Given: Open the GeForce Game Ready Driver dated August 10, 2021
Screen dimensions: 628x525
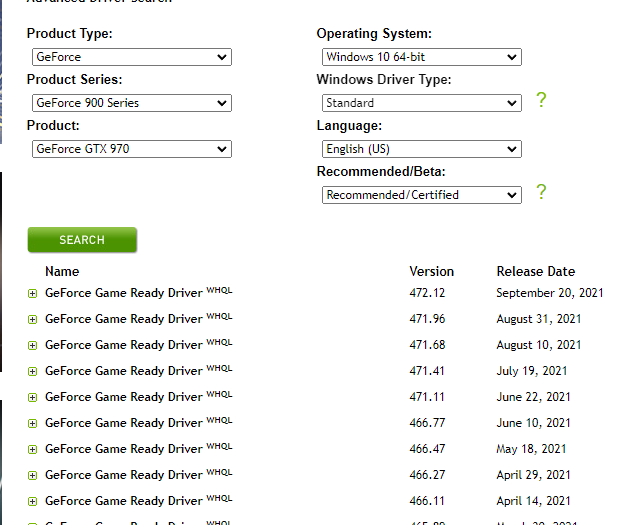Looking at the screenshot, I should pyautogui.click(x=139, y=345).
